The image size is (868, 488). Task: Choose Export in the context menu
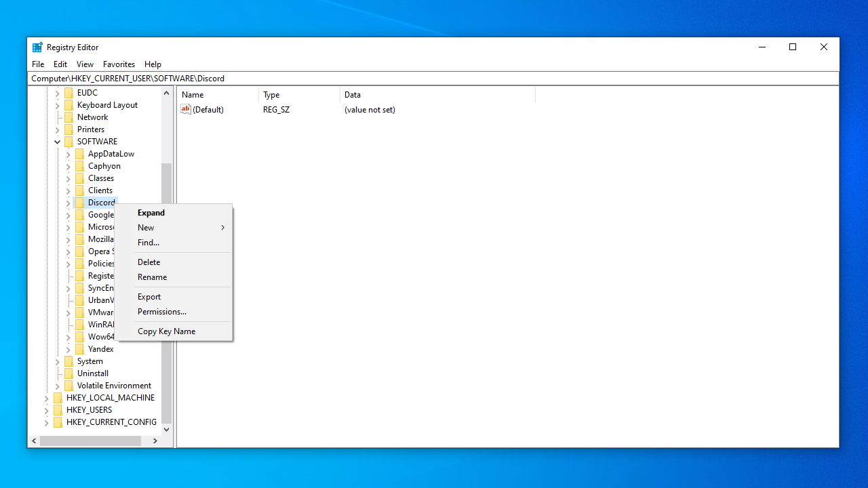point(174,297)
